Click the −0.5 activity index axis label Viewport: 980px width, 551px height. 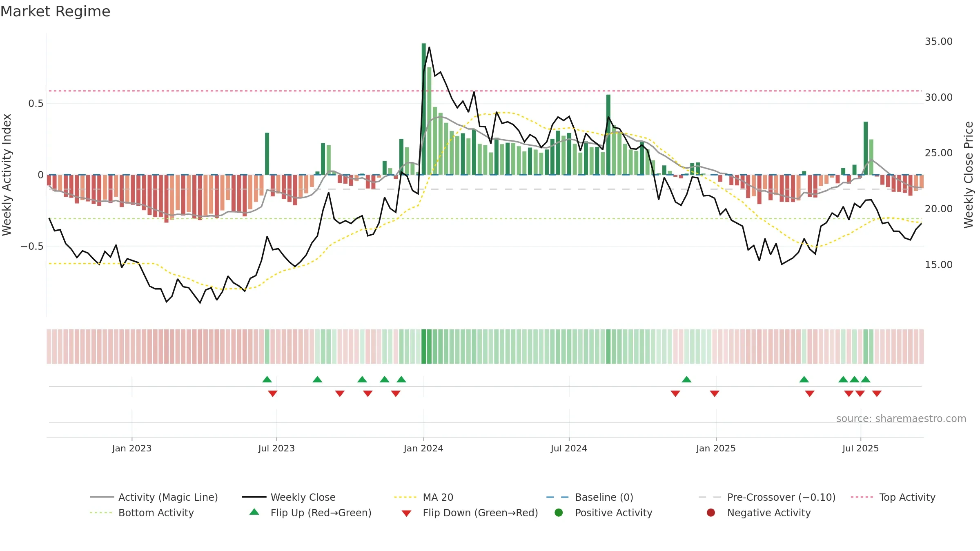(32, 247)
